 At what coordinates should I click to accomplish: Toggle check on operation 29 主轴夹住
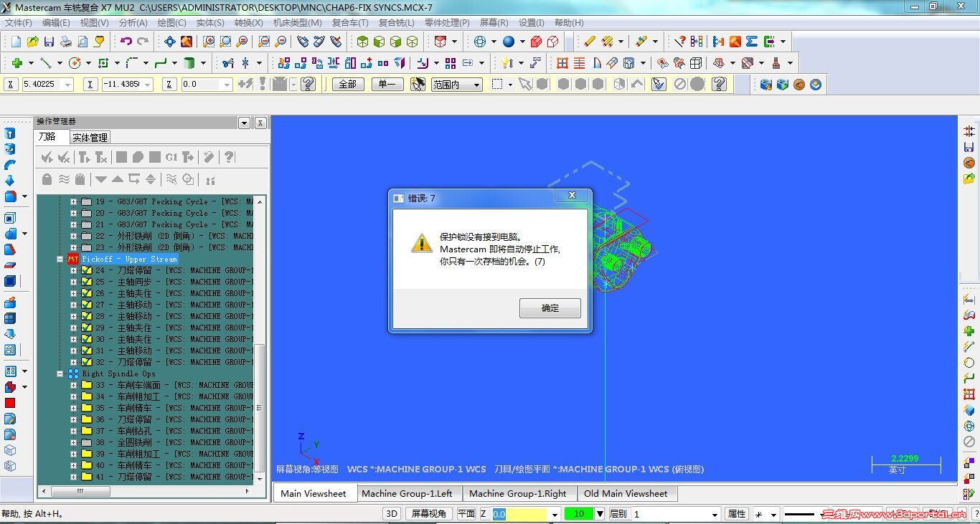click(87, 328)
